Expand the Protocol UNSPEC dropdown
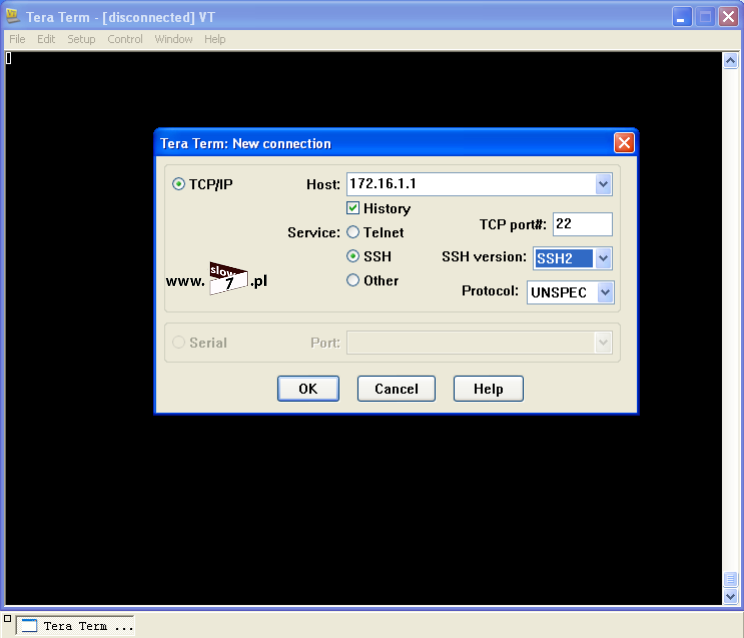The image size is (744, 638). tap(605, 292)
